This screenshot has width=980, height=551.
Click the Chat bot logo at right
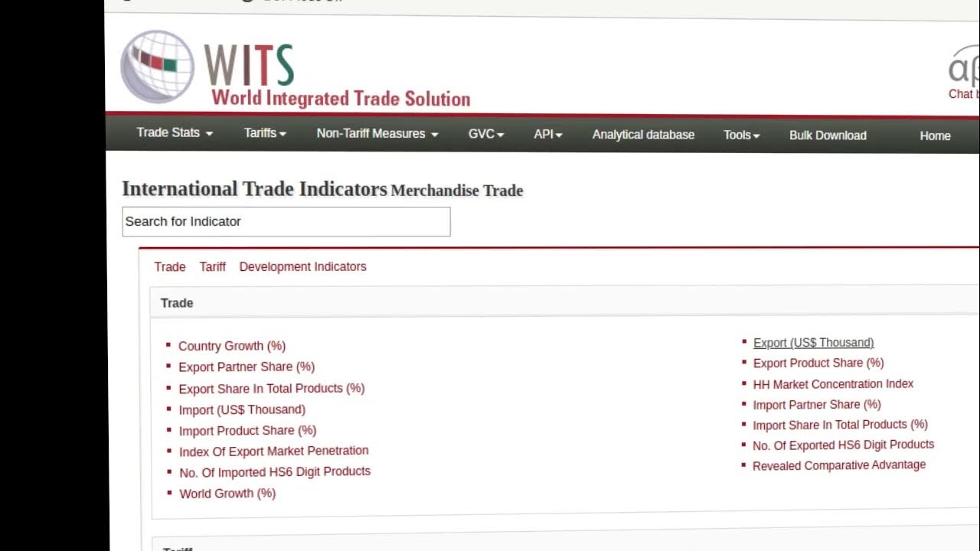click(964, 71)
